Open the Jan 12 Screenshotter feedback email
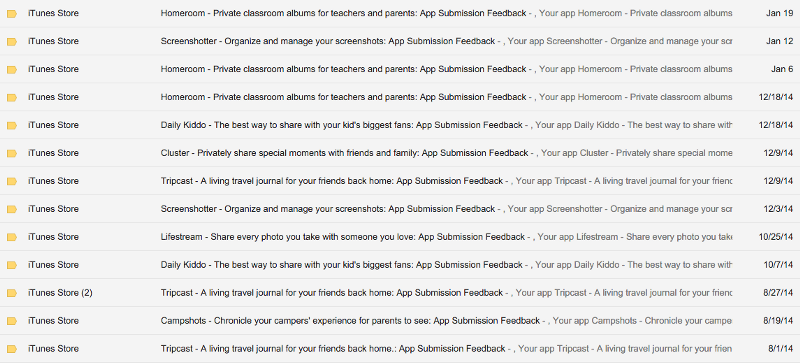800x363 pixels. pyautogui.click(x=400, y=41)
